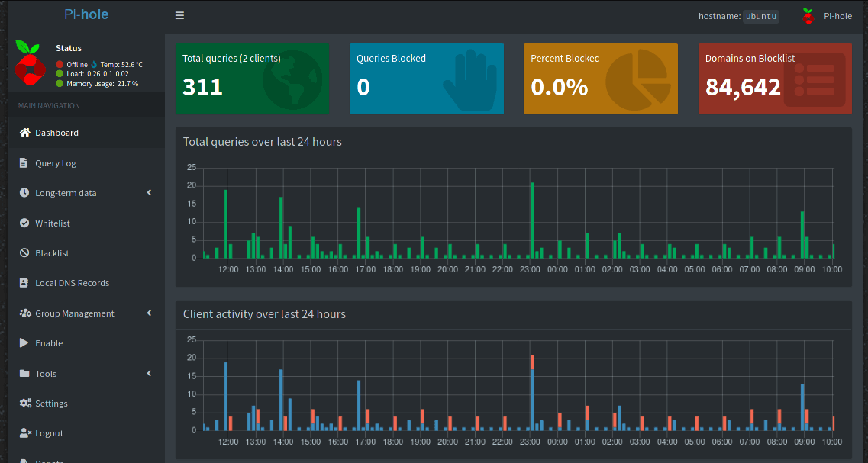Open the Pi-hole user menu at top right

(828, 16)
